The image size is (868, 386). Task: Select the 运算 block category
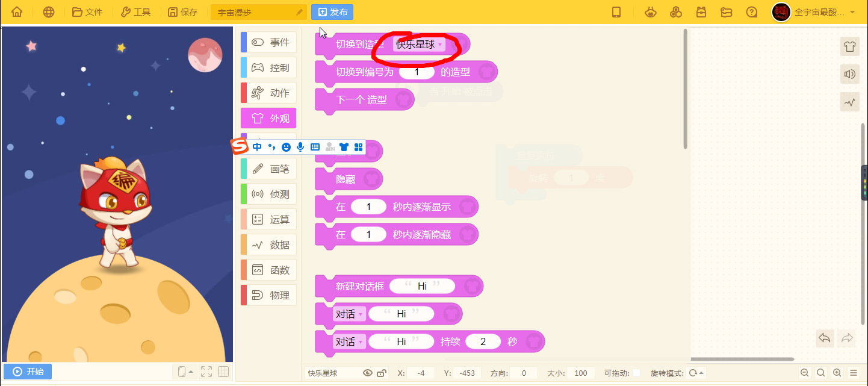point(268,219)
